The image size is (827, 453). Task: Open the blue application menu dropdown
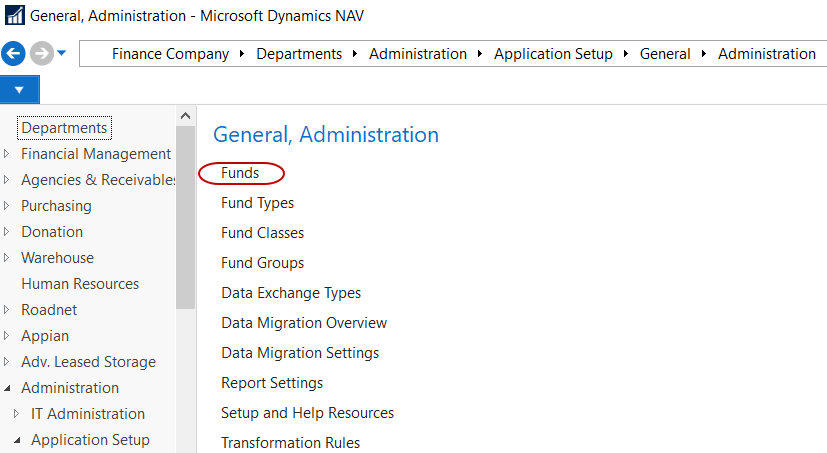[19, 90]
